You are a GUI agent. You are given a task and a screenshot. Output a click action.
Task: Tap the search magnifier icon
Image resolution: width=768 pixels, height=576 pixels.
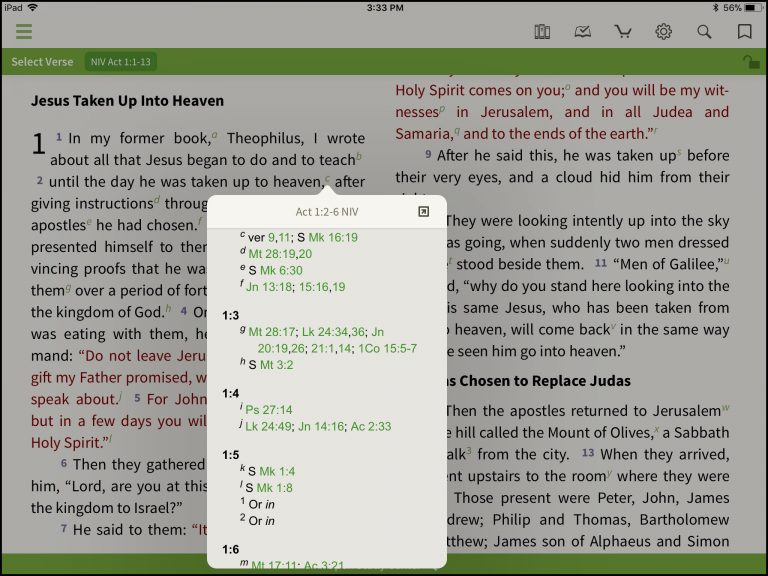coord(704,32)
